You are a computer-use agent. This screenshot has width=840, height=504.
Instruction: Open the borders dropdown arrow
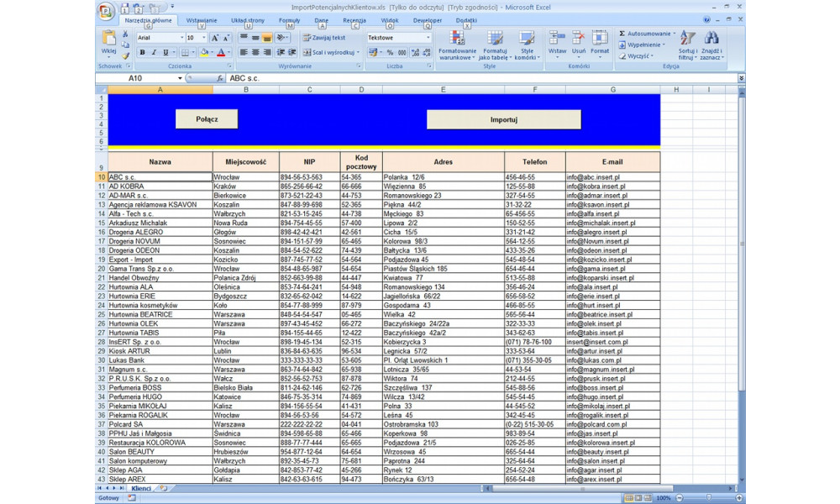point(193,52)
